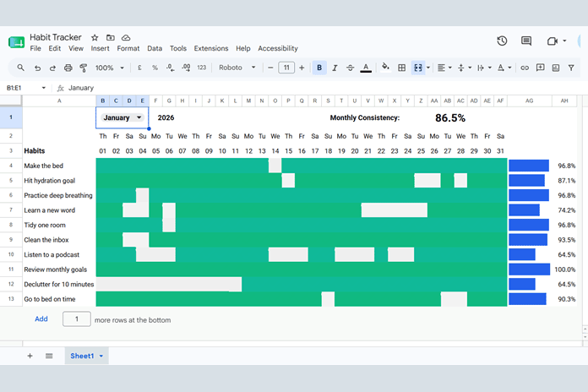588x392 pixels.
Task: Open Roboto font family dropdown
Action: pos(237,68)
